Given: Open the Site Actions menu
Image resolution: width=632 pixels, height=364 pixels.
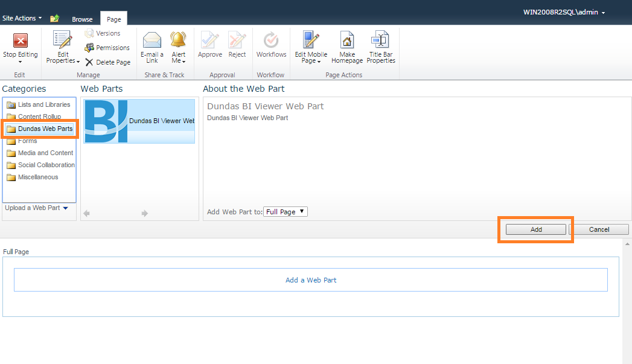Looking at the screenshot, I should click(22, 18).
